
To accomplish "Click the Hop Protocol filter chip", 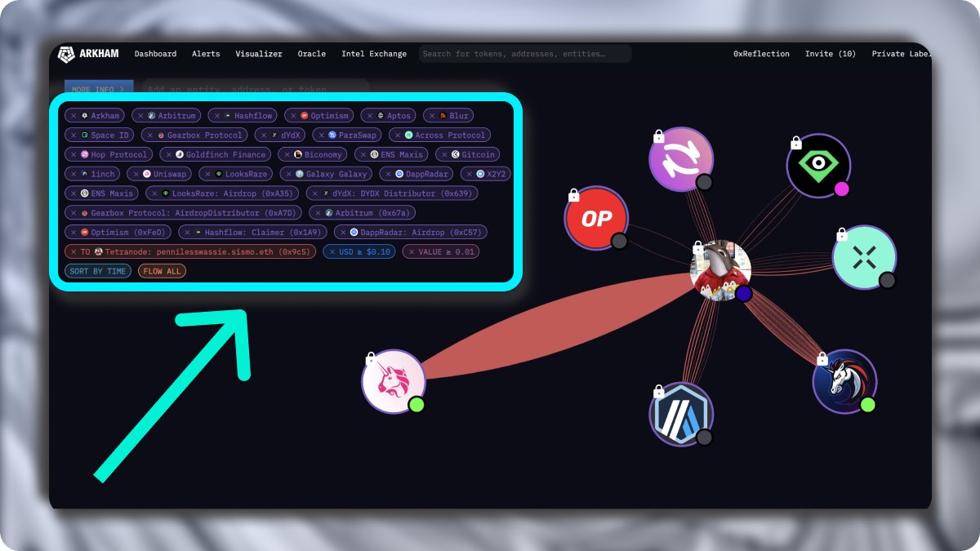I will tap(109, 154).
